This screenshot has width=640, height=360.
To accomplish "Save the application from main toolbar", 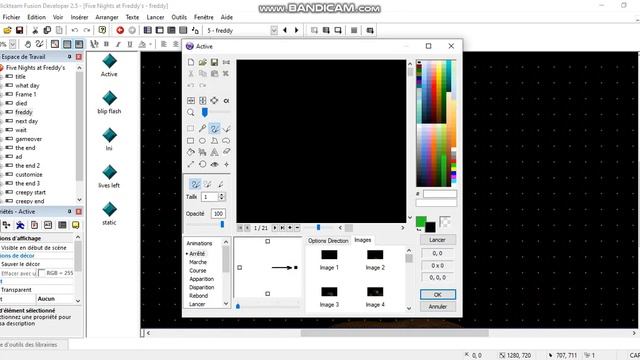I will [19, 30].
